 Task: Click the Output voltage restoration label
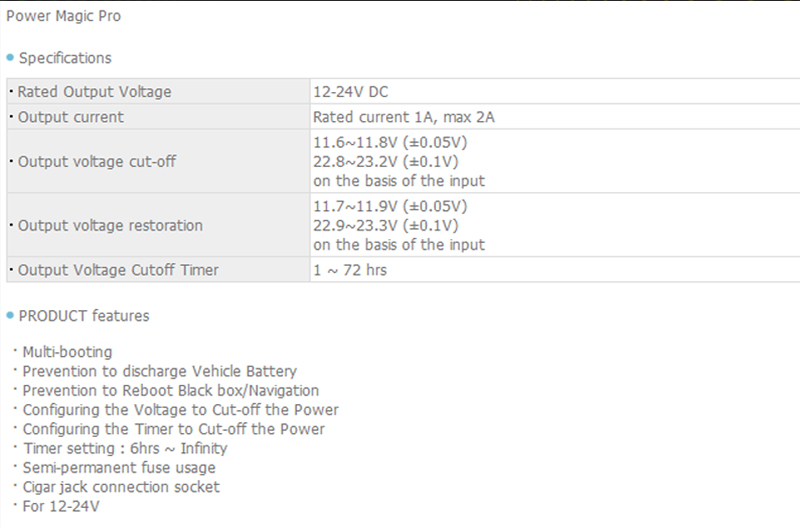(110, 225)
